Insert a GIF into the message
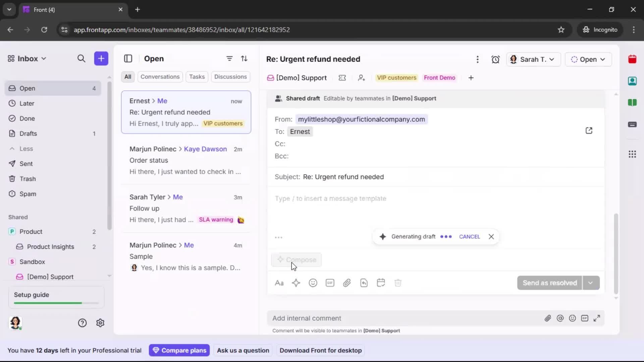Screen dimensions: 644x362 pyautogui.click(x=330, y=283)
